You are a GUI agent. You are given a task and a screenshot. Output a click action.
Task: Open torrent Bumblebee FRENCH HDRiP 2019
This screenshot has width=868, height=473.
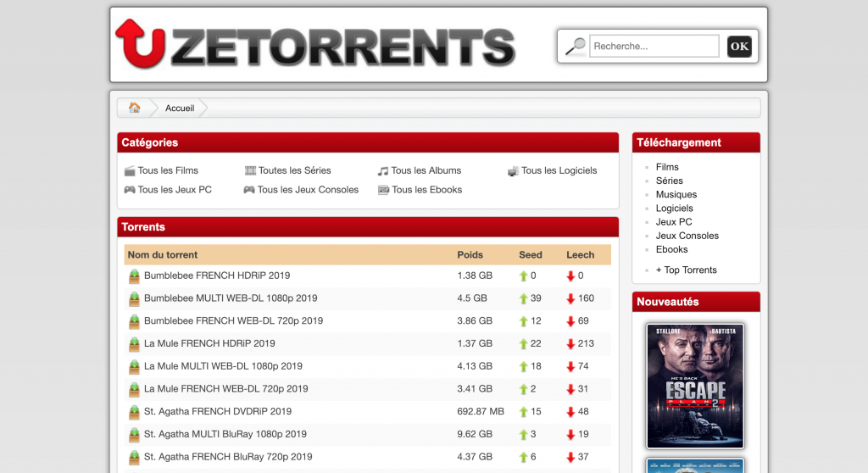click(217, 275)
